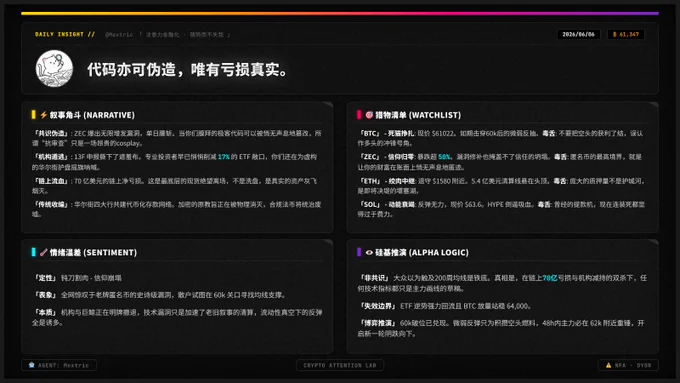The height and width of the screenshot is (383, 680).
Task: Click the agent icon in footer badge
Action: click(x=31, y=365)
